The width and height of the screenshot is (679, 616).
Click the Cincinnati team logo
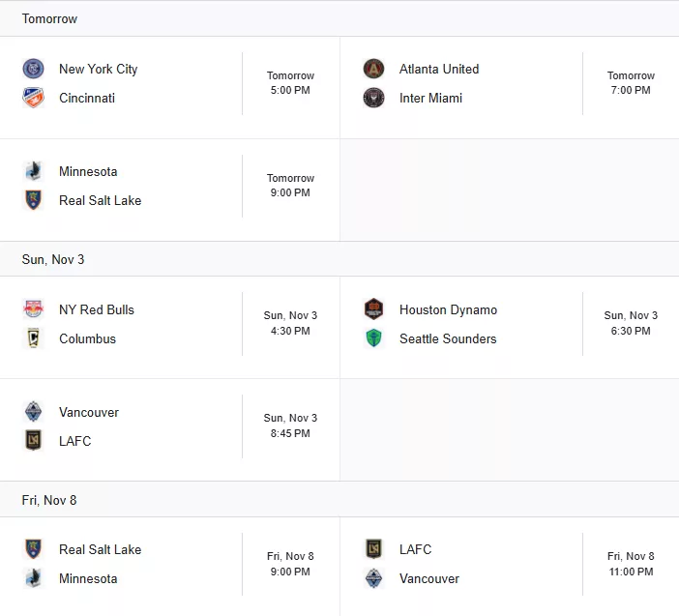[33, 98]
